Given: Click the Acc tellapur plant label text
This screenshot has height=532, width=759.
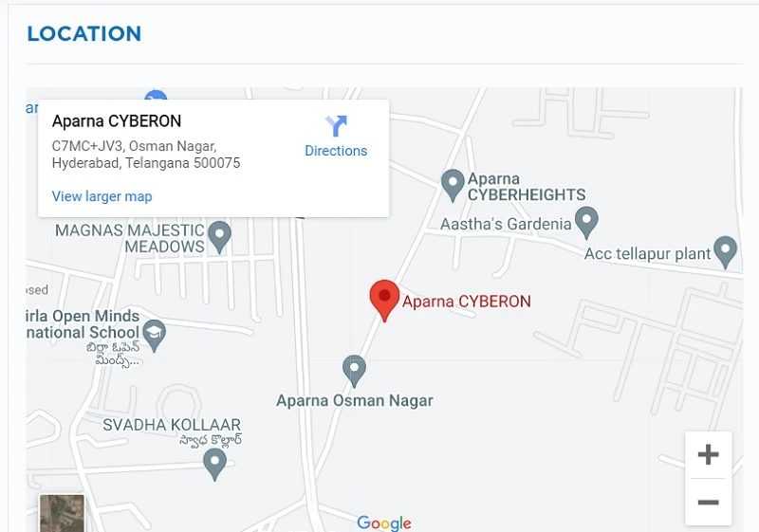Looking at the screenshot, I should (648, 254).
